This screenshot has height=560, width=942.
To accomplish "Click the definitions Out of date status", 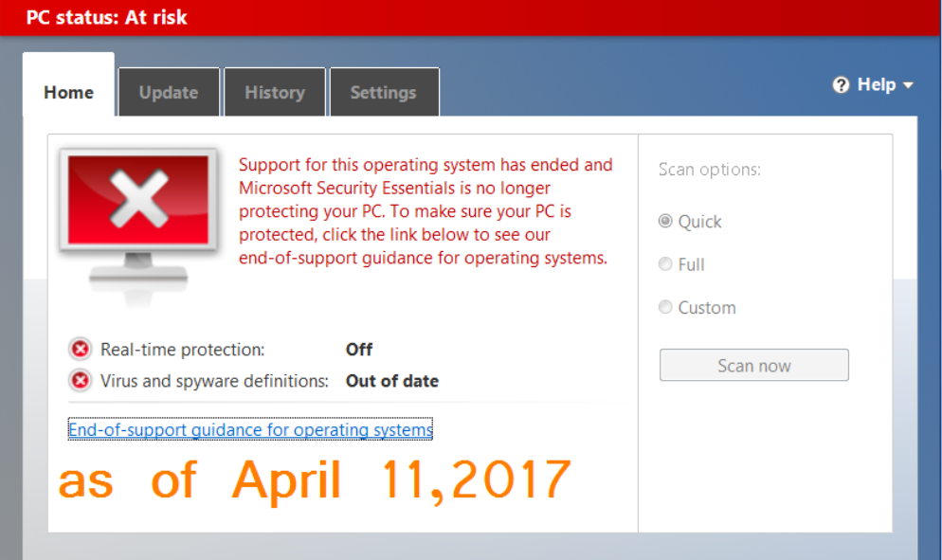I will coord(391,381).
